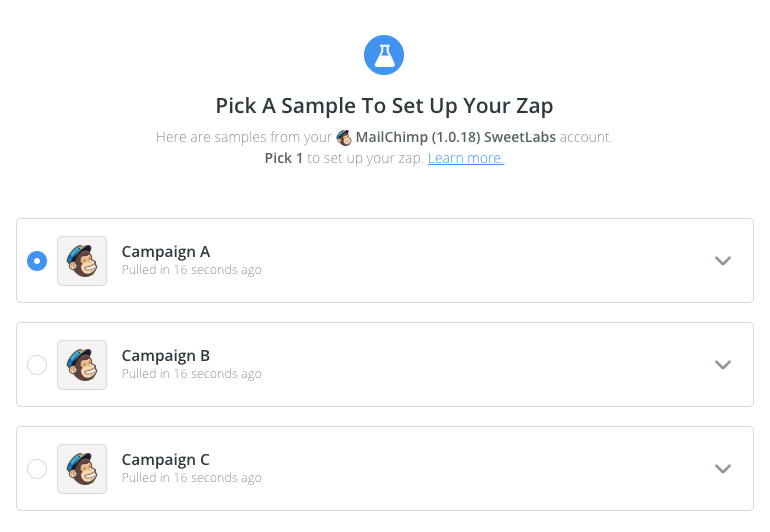The image size is (770, 532).
Task: Select the Campaign A radio button
Action: [37, 261]
